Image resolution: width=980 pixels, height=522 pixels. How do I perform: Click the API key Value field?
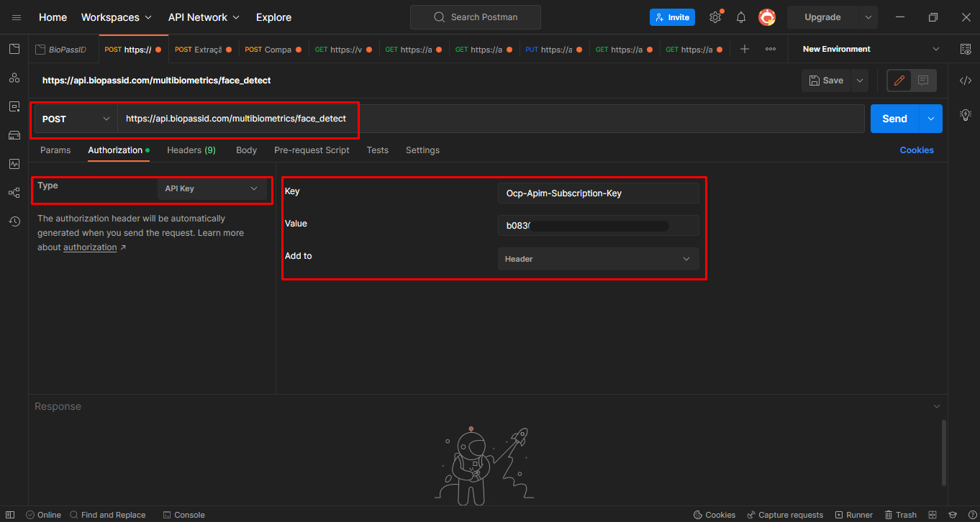coord(598,225)
